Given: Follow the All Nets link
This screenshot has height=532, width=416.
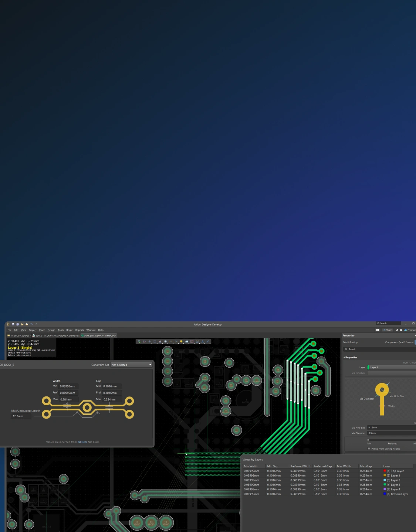Looking at the screenshot, I should coord(82,442).
